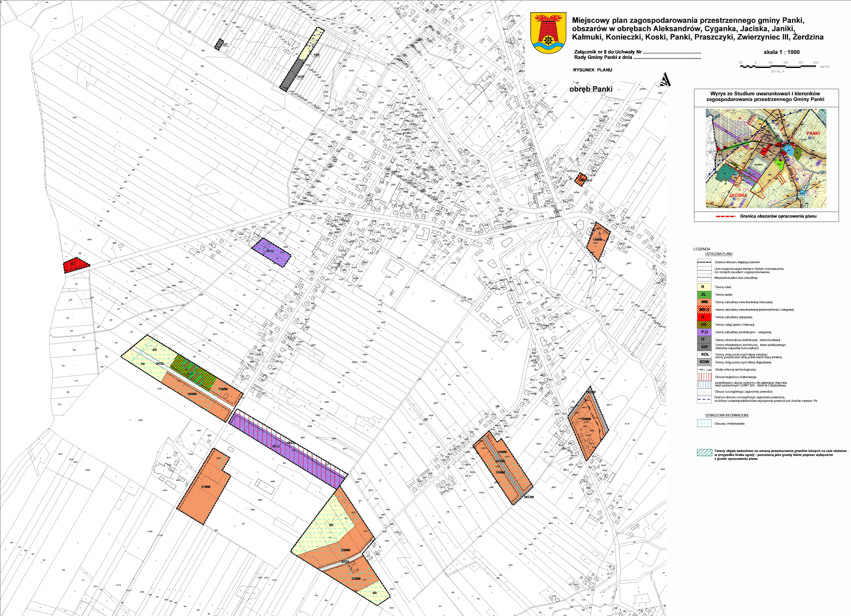Click the 25MM zone label

pyautogui.click(x=502, y=452)
